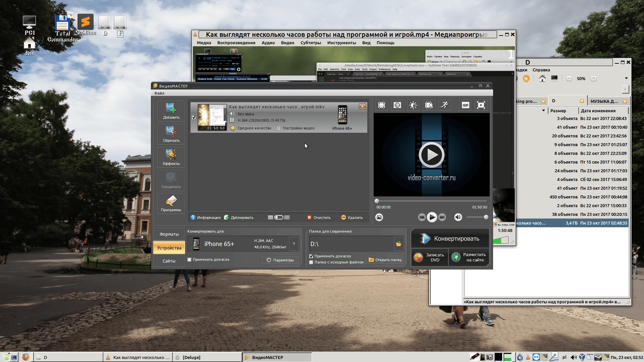Enable Папка с исходным файлом checkbox

(311, 262)
